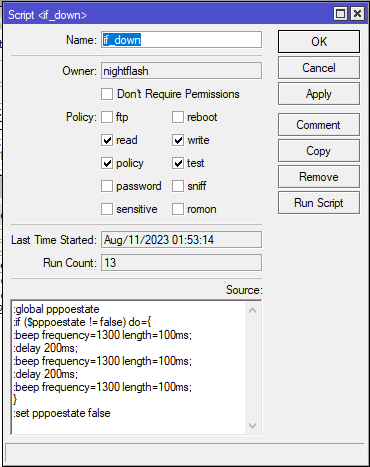Screen dimensions: 370x467
Task: Enable the sensitive policy checkbox
Action: (x=107, y=209)
